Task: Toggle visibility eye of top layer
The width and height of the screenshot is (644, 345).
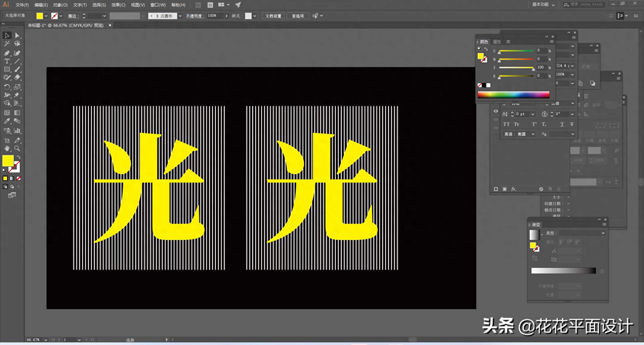Action: [x=496, y=111]
